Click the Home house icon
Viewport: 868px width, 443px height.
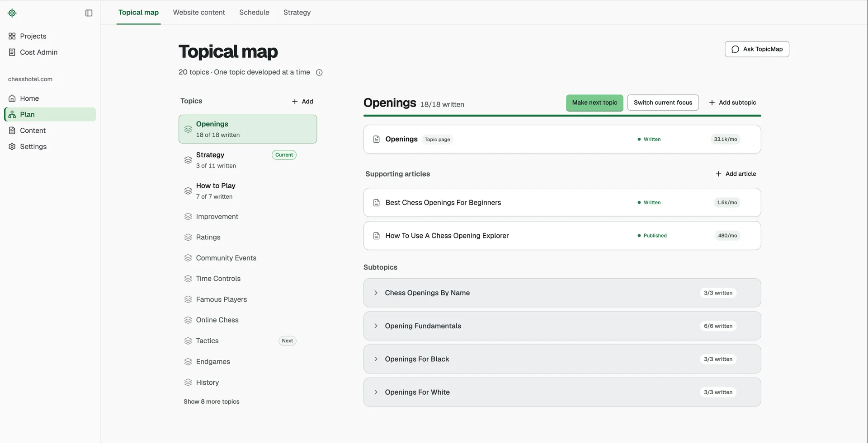[x=12, y=98]
